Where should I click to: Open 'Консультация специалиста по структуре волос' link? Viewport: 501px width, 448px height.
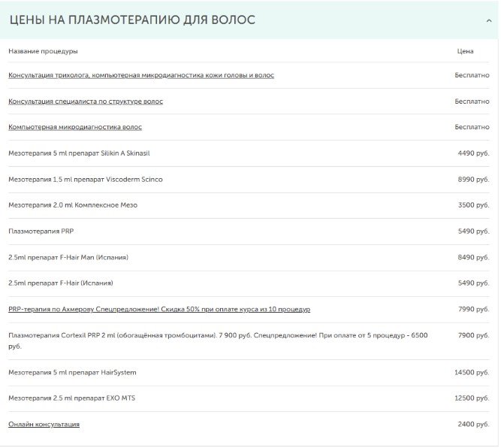86,101
